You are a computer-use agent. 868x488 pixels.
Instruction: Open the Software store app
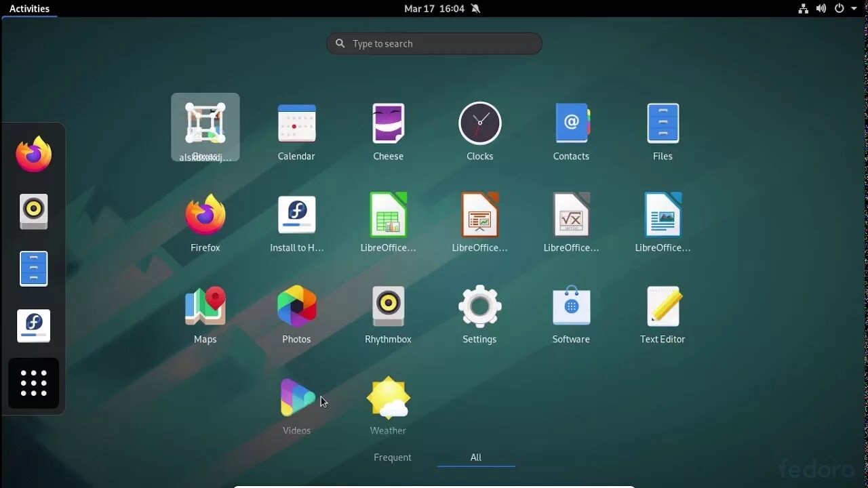[572, 306]
